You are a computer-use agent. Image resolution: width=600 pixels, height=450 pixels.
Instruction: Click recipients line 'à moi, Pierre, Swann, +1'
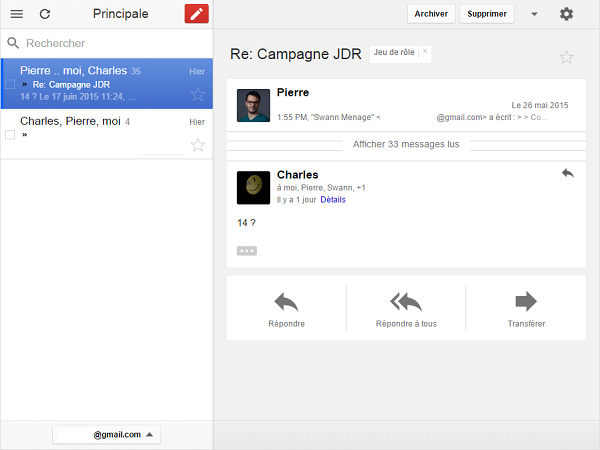click(x=321, y=188)
